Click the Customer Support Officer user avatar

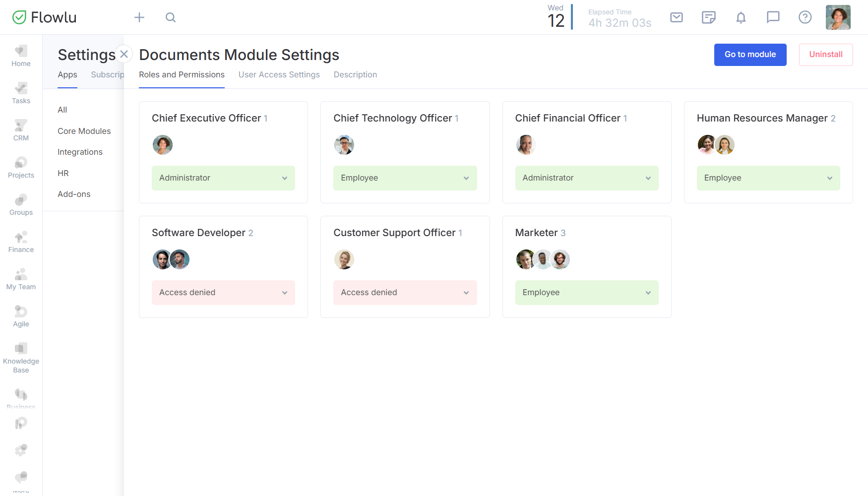pos(344,259)
